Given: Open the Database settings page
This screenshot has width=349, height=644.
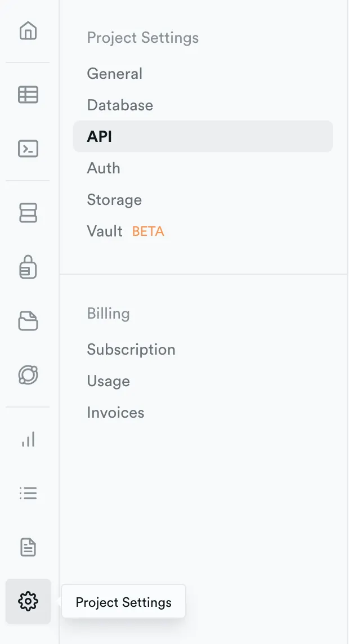Looking at the screenshot, I should [119, 105].
